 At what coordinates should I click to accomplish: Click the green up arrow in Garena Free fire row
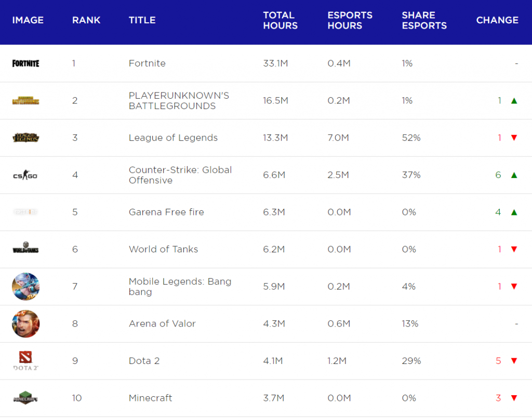pos(514,212)
